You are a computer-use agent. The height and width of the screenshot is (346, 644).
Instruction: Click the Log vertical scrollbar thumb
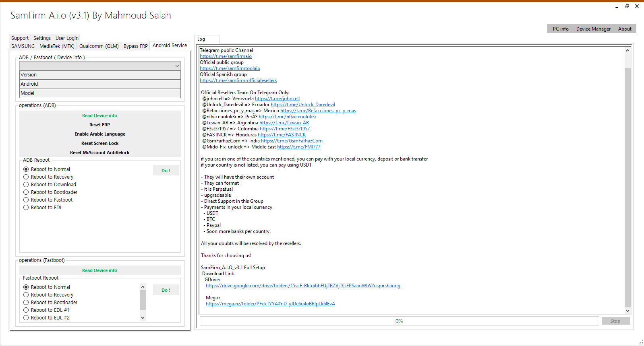(627, 187)
